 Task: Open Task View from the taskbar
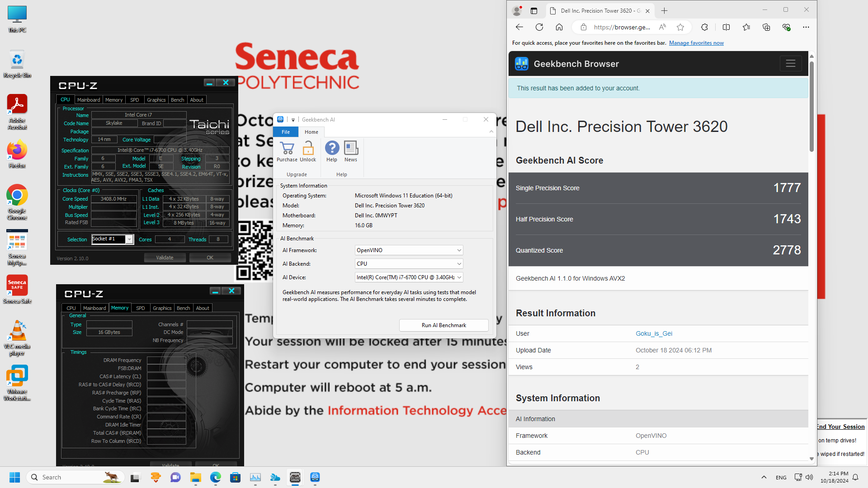pos(136,477)
